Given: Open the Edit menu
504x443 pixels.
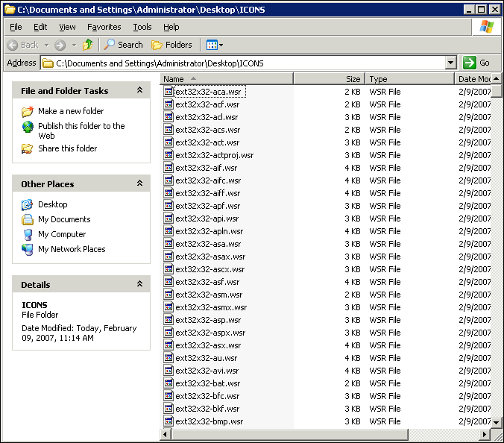Looking at the screenshot, I should 40,27.
